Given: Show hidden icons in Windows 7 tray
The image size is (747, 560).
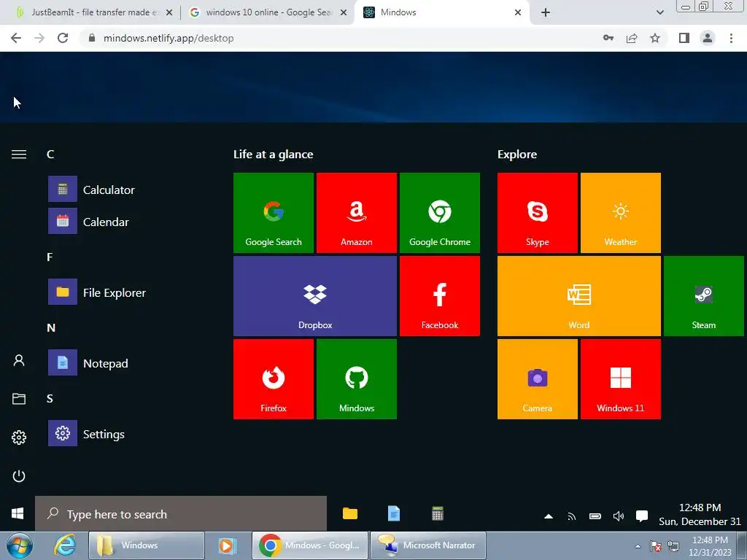Looking at the screenshot, I should pyautogui.click(x=638, y=546).
